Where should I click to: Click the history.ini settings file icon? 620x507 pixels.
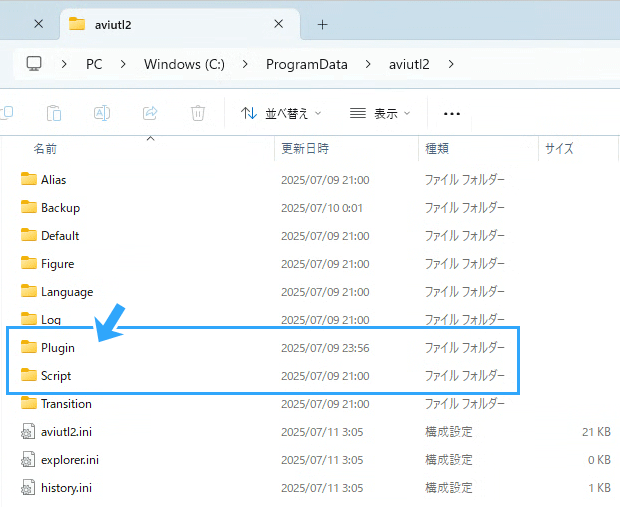coord(28,488)
